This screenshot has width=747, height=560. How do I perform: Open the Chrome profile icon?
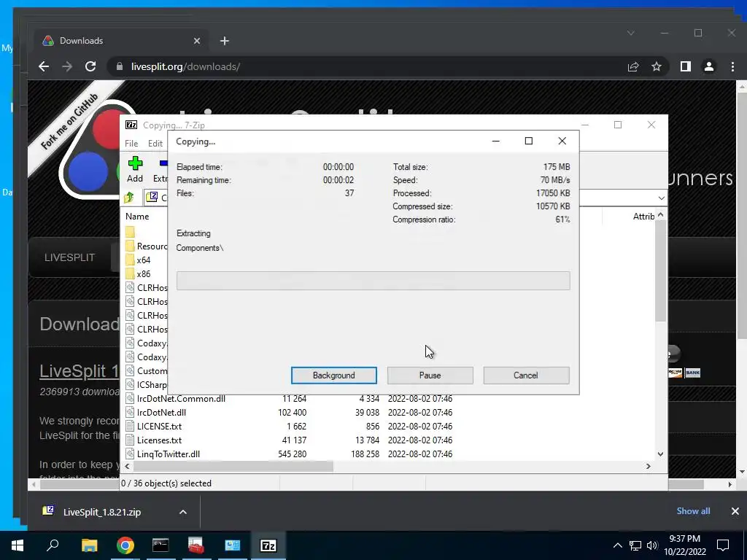pyautogui.click(x=709, y=66)
